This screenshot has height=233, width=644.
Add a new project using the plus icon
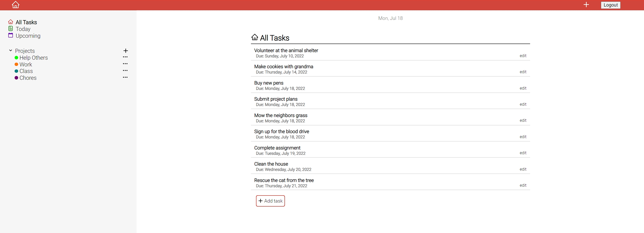(x=125, y=51)
